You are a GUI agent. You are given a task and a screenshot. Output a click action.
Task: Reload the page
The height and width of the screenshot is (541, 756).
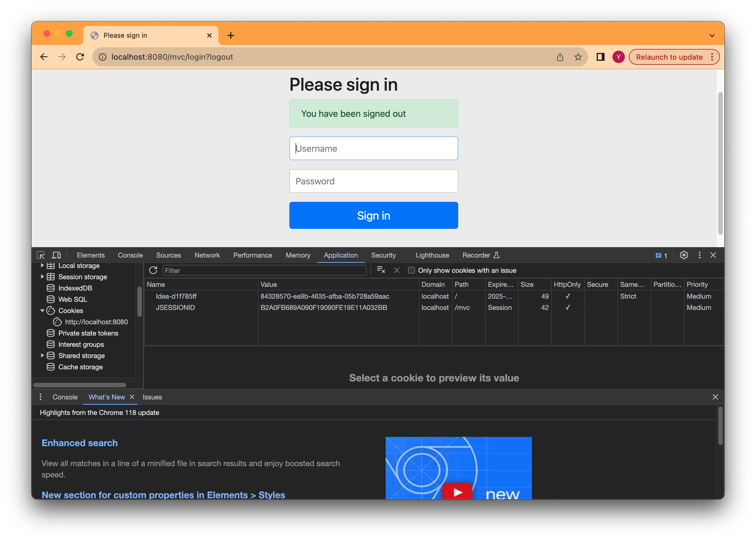coord(80,57)
